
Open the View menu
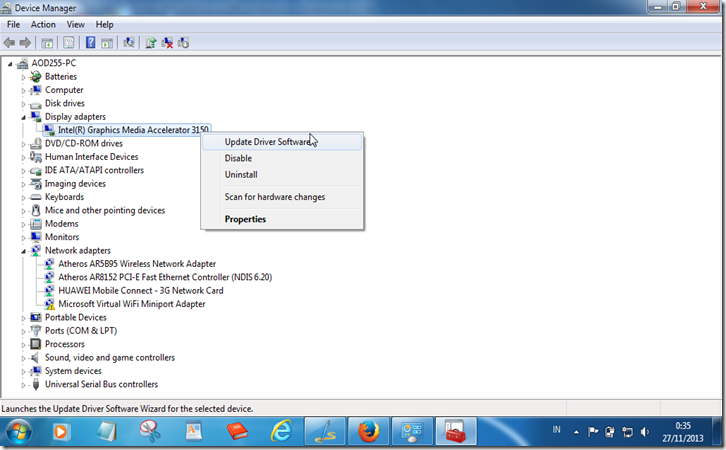pyautogui.click(x=75, y=25)
